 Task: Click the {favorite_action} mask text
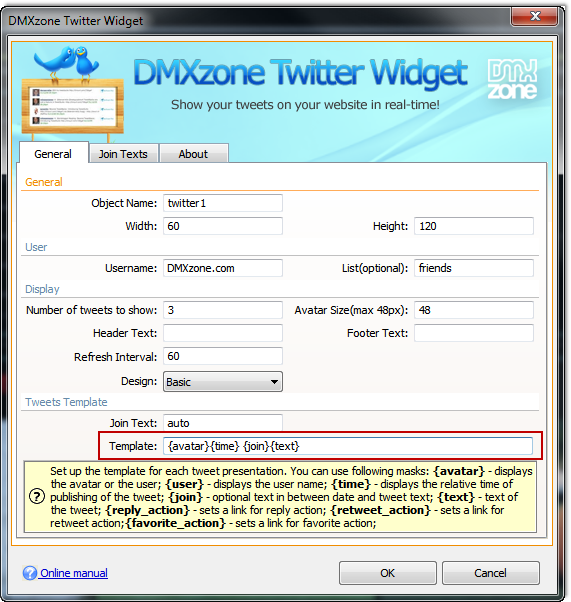coord(175,523)
